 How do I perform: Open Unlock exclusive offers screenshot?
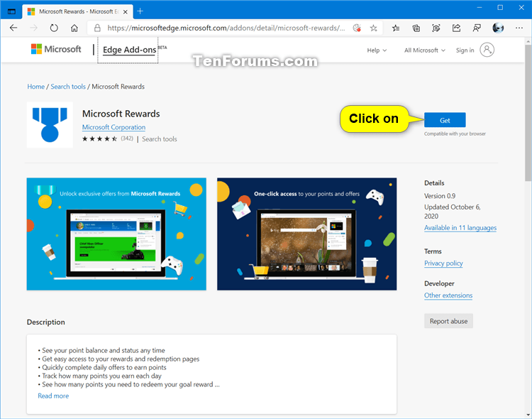click(x=116, y=234)
